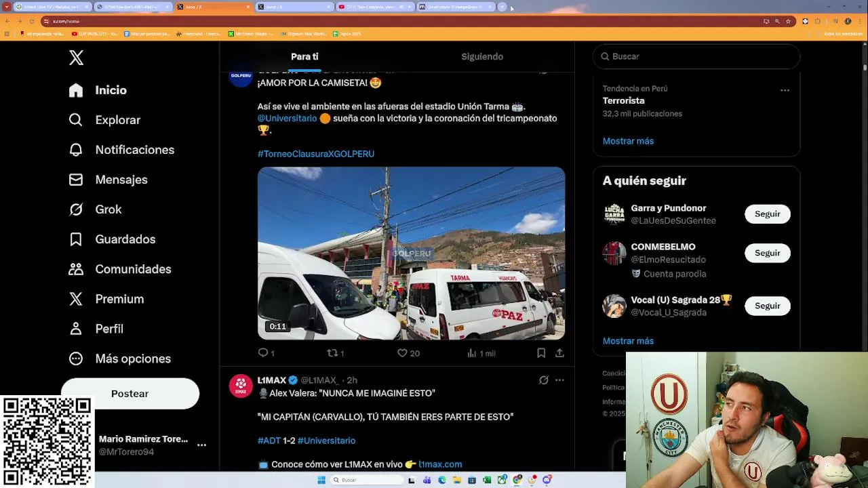Open Mensajes in the sidebar

click(x=108, y=180)
